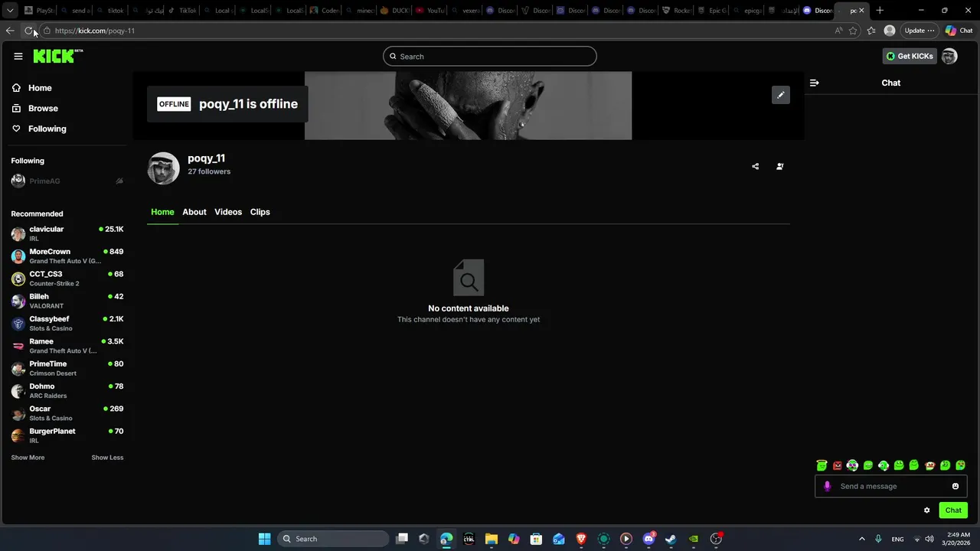Focus the Kick search field
This screenshot has height=551, width=980.
click(490, 56)
